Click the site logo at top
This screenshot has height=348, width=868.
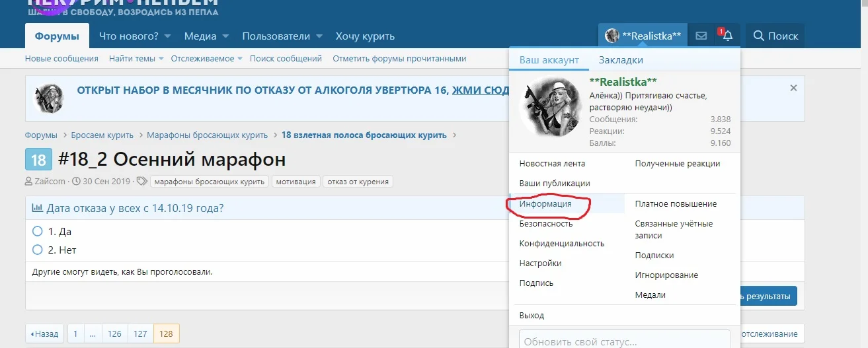point(123,9)
